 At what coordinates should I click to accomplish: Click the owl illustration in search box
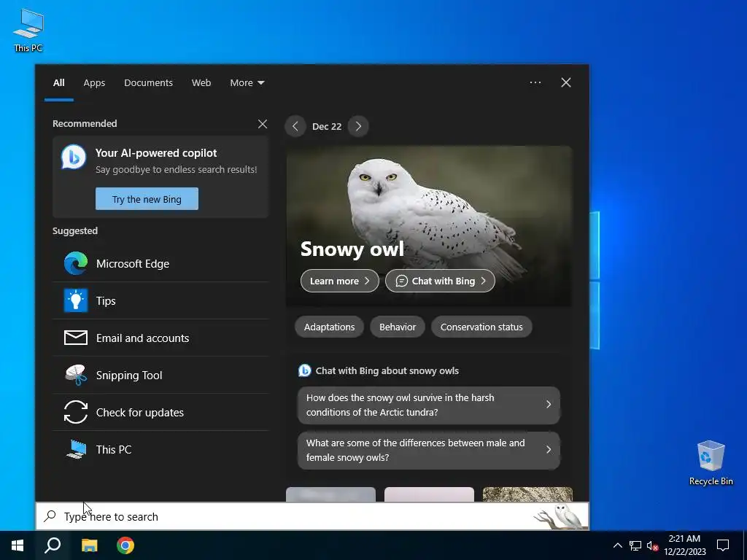(x=560, y=516)
